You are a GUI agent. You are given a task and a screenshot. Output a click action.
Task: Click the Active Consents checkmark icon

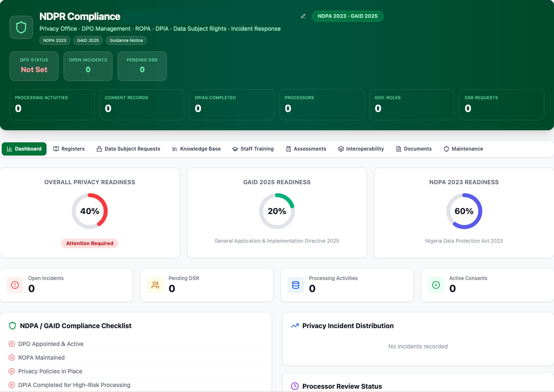pyautogui.click(x=436, y=285)
